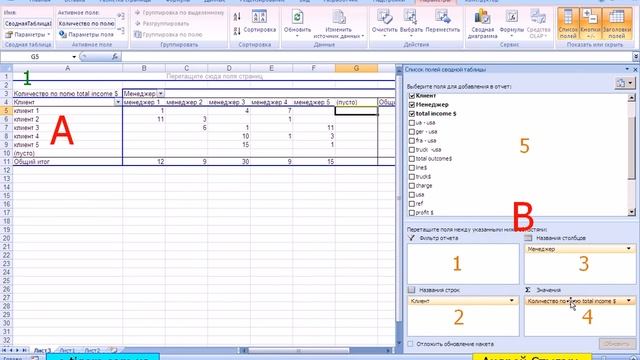Expand the Обновить dropdown arrow
This screenshot has width=640, height=360.
click(x=297, y=36)
